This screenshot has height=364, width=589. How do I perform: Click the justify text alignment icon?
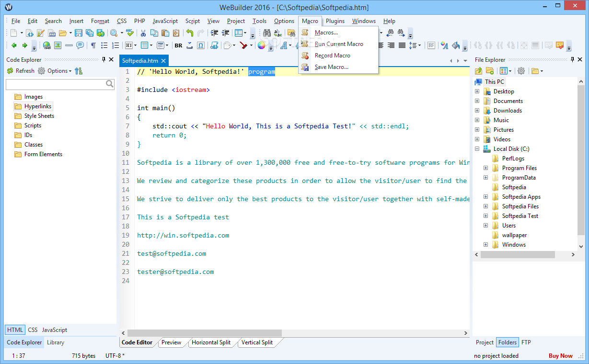pos(402,45)
